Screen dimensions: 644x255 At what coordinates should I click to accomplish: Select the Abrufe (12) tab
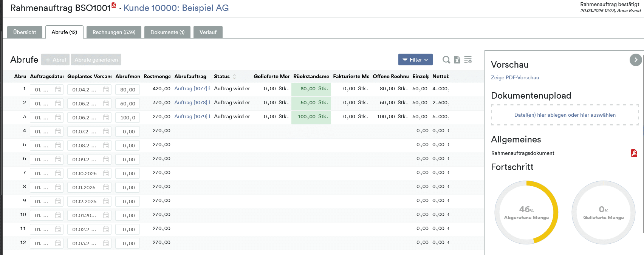(x=64, y=32)
